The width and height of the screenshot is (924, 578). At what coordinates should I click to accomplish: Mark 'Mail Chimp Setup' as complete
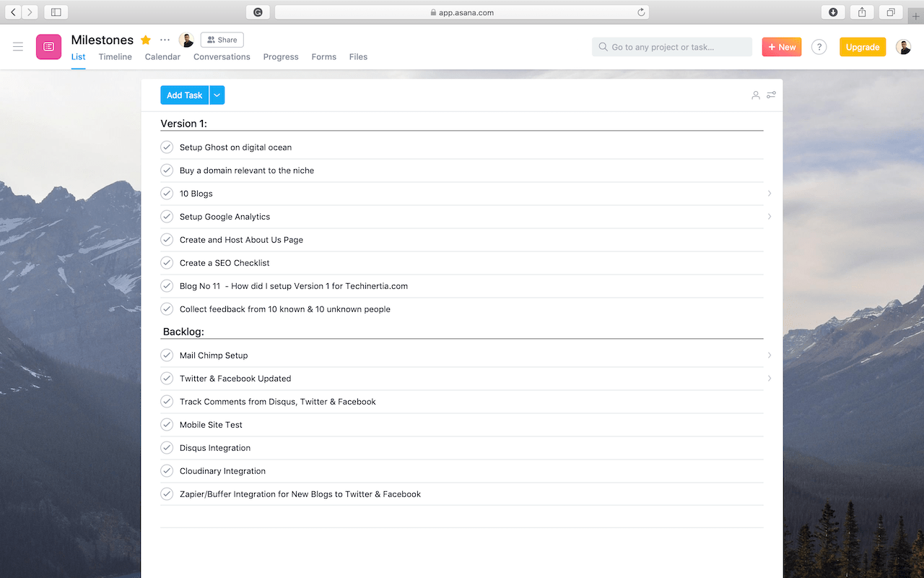tap(167, 355)
